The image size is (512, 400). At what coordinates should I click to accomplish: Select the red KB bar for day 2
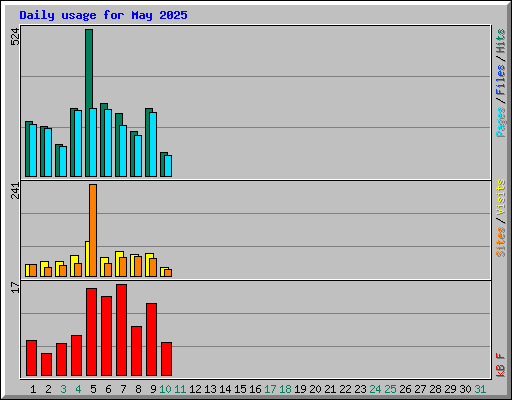point(47,364)
